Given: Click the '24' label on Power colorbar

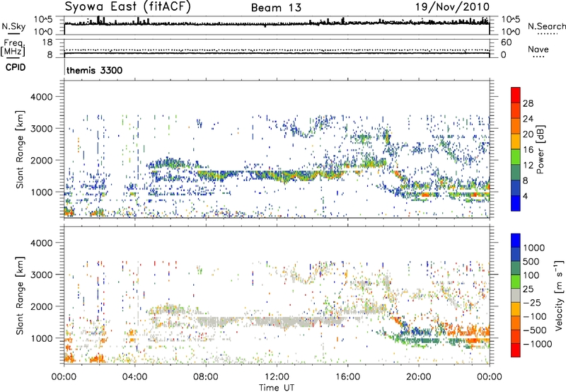Looking at the screenshot, I should coord(528,119).
